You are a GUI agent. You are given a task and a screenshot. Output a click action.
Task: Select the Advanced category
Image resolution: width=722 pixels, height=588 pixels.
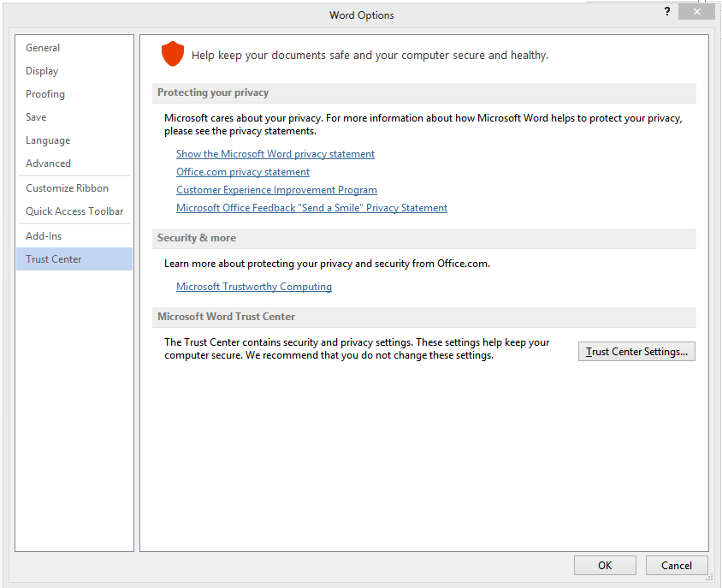coord(48,163)
